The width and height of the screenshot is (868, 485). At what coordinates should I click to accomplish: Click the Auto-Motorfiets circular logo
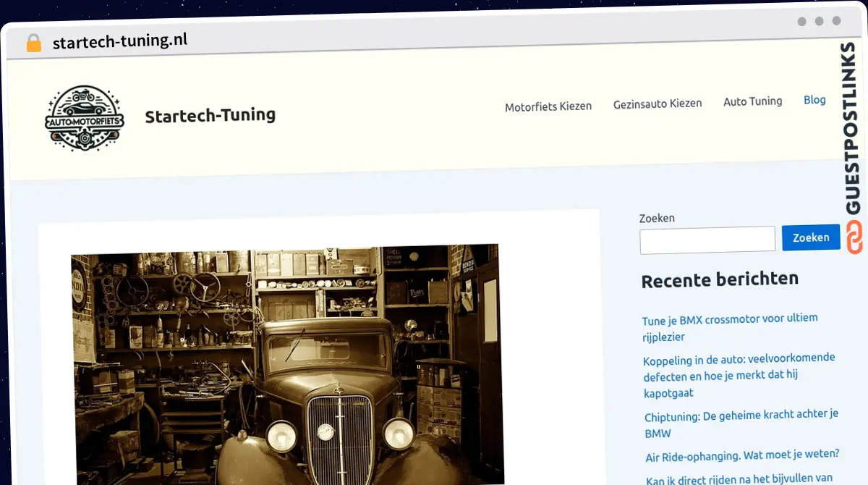click(84, 118)
